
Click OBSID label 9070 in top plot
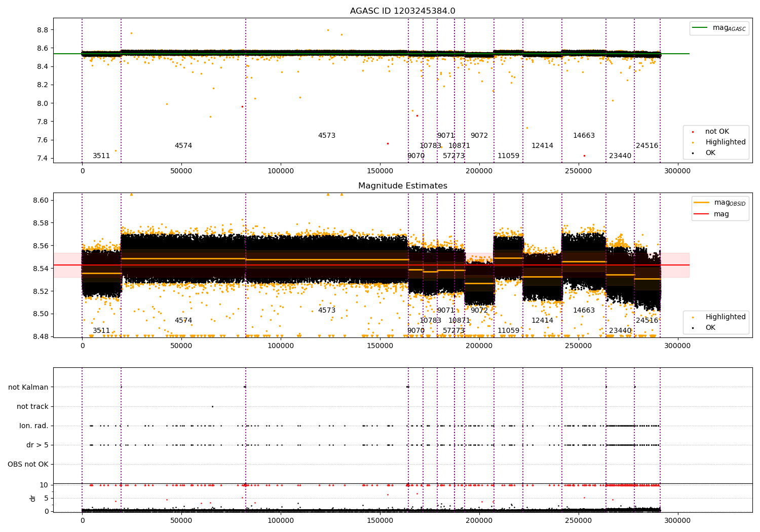[416, 156]
